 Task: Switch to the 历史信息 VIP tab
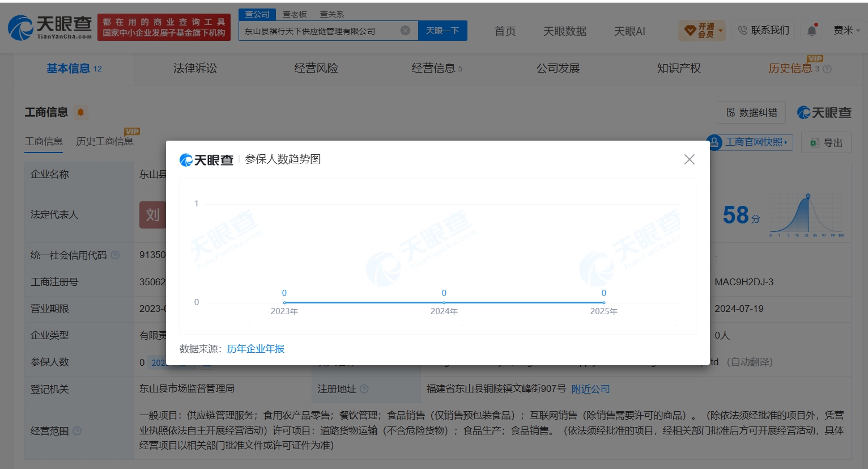pos(793,68)
